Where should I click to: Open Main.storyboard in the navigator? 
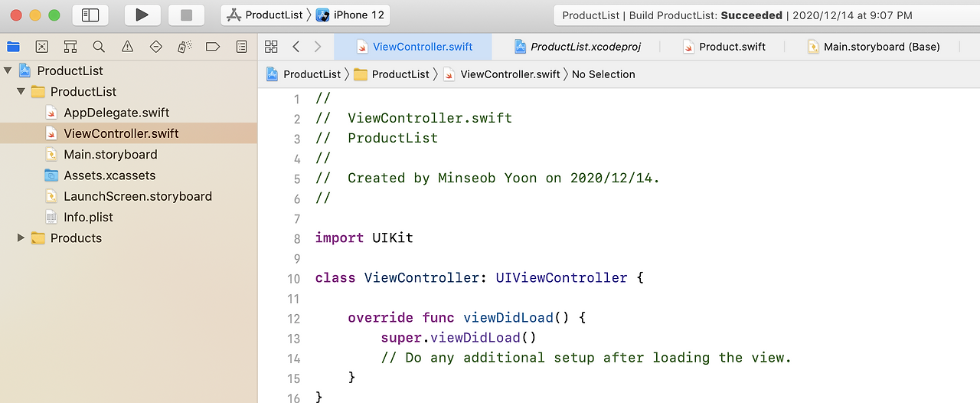pos(110,154)
